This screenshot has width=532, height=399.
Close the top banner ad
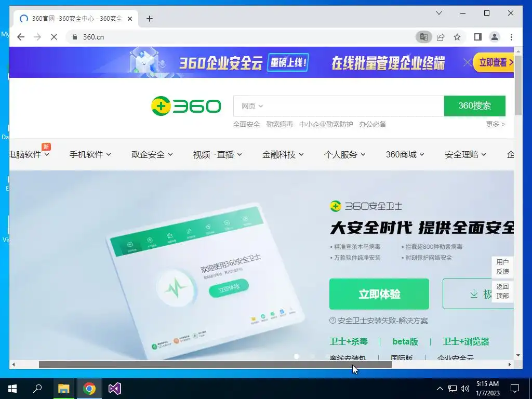(x=467, y=62)
